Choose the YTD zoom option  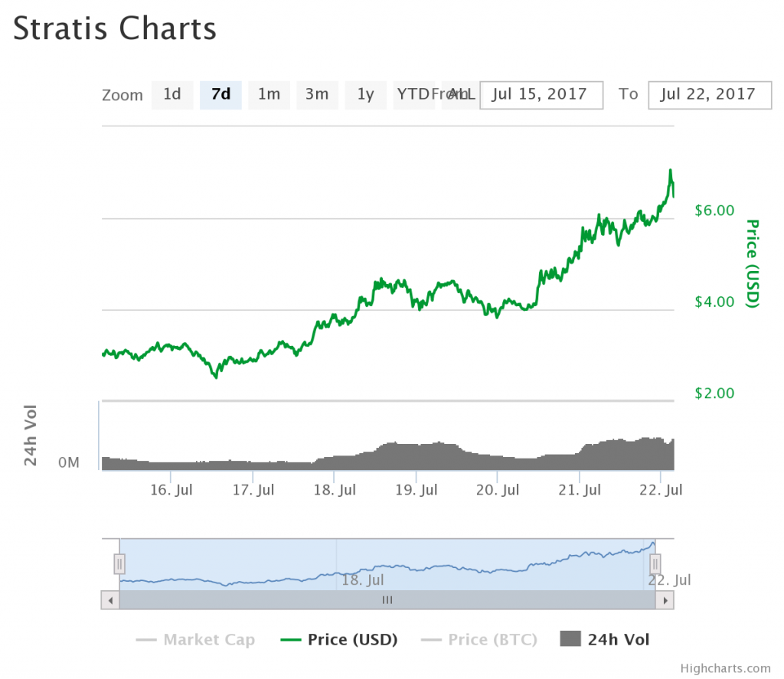pos(413,95)
